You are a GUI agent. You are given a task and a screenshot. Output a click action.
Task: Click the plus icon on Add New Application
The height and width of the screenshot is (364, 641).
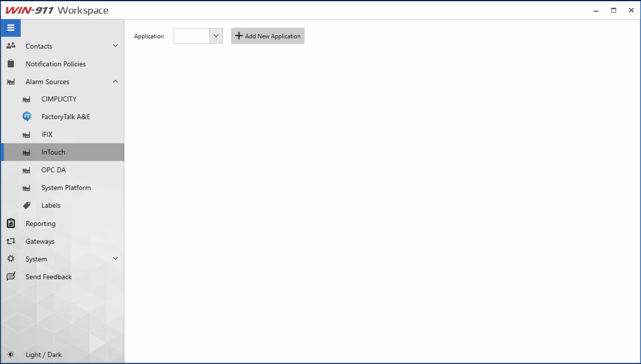(x=239, y=36)
